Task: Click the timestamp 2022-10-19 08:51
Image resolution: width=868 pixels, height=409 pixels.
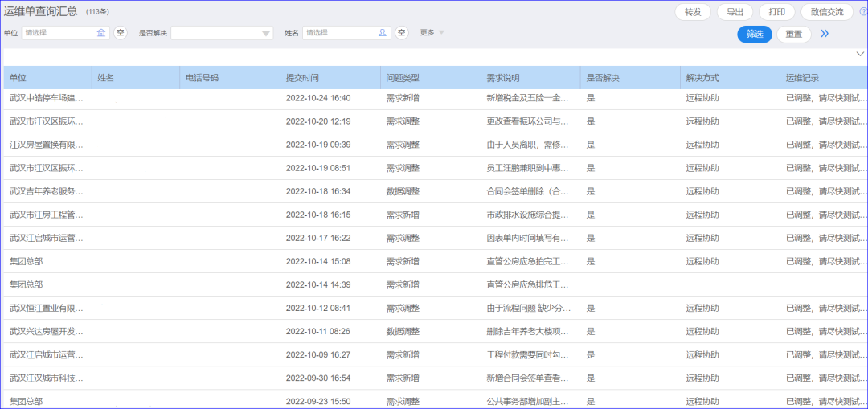Action: pyautogui.click(x=318, y=168)
